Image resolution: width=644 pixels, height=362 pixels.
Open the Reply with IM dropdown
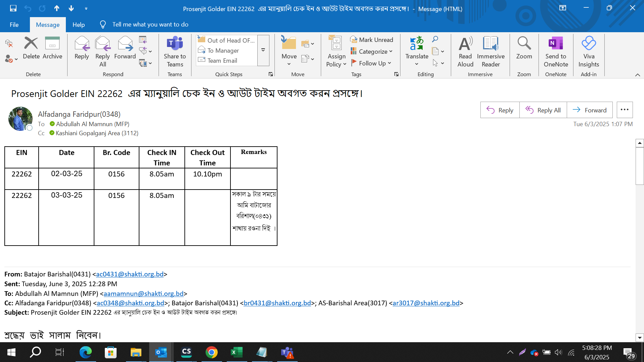pos(145,51)
